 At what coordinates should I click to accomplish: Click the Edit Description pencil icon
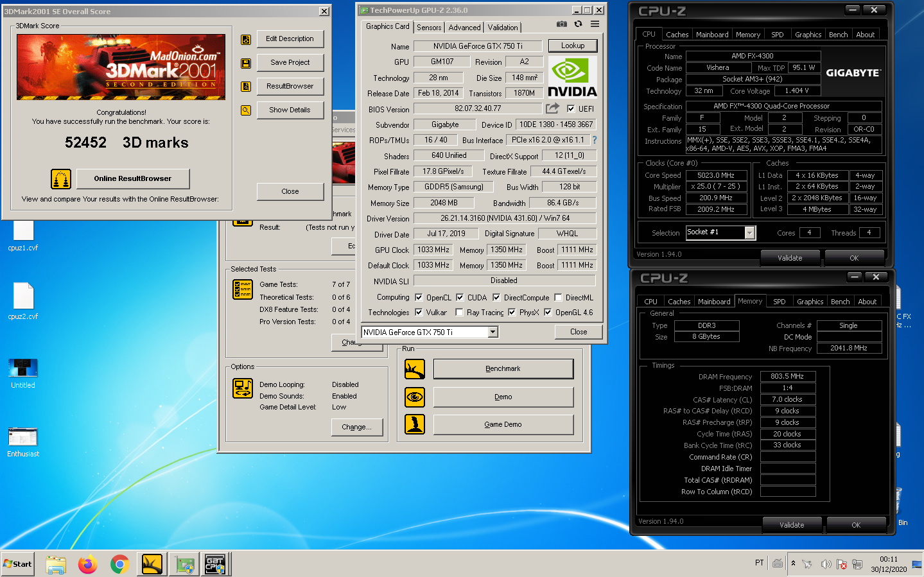pyautogui.click(x=246, y=40)
